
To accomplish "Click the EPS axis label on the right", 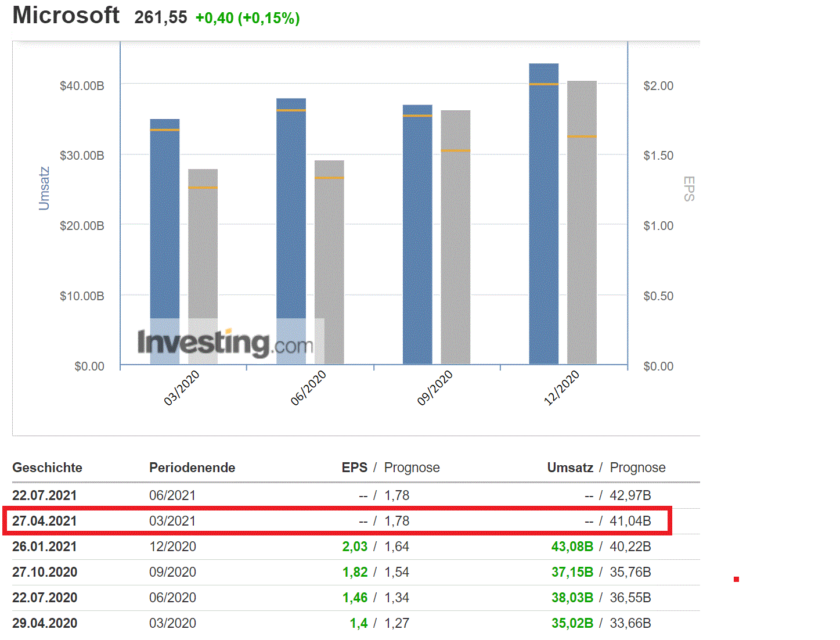I will point(688,187).
